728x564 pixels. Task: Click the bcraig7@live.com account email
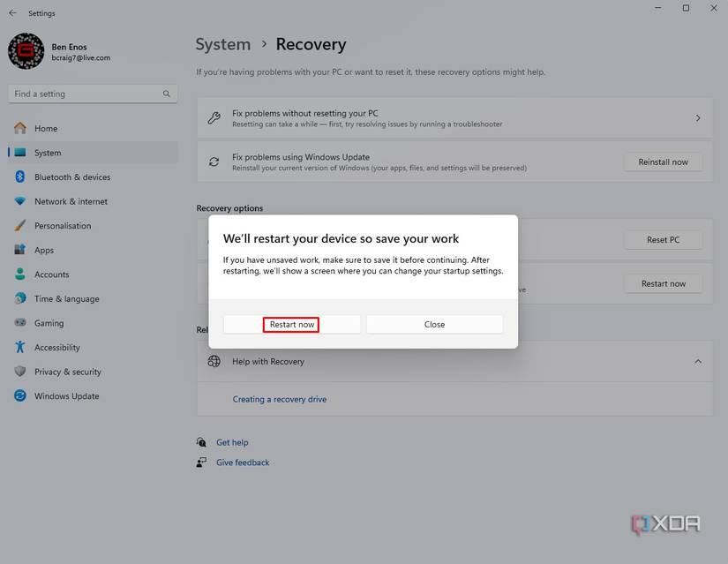tap(81, 57)
